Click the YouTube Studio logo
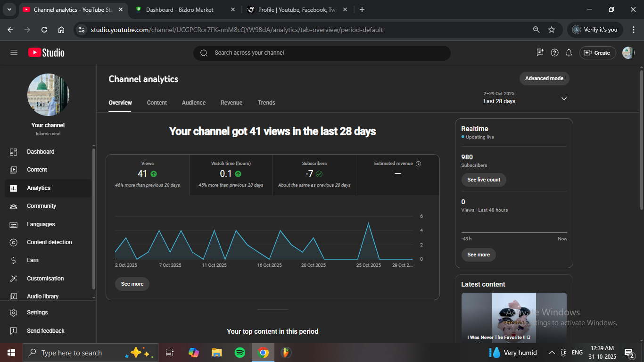Image resolution: width=644 pixels, height=362 pixels. 46,53
